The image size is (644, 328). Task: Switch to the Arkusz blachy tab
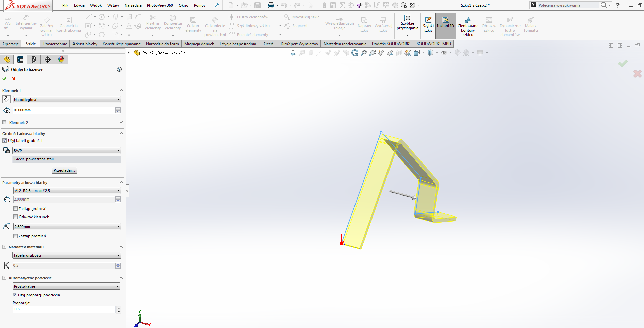coord(85,44)
